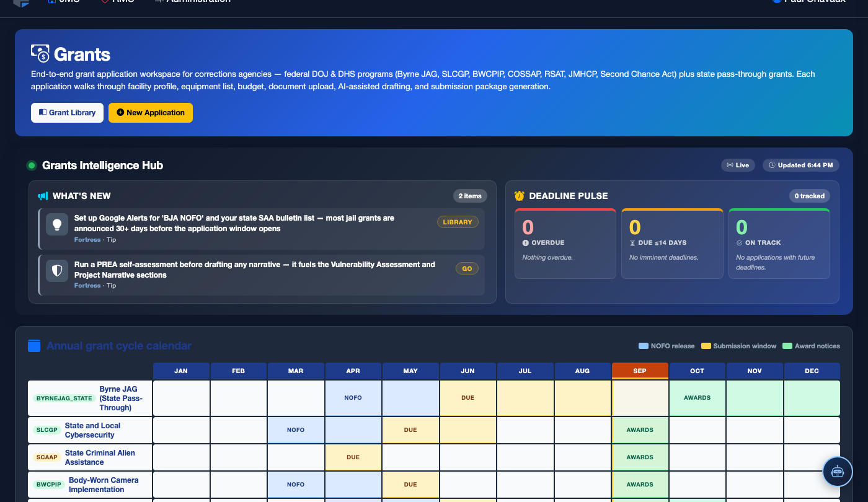Viewport: 868px width, 502px height.
Task: Click the BWCPIP program tag
Action: pyautogui.click(x=49, y=485)
